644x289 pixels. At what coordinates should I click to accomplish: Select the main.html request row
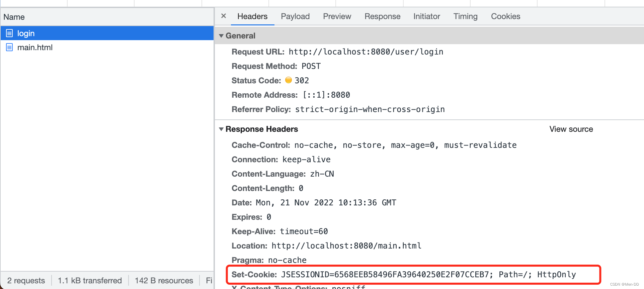pos(107,47)
